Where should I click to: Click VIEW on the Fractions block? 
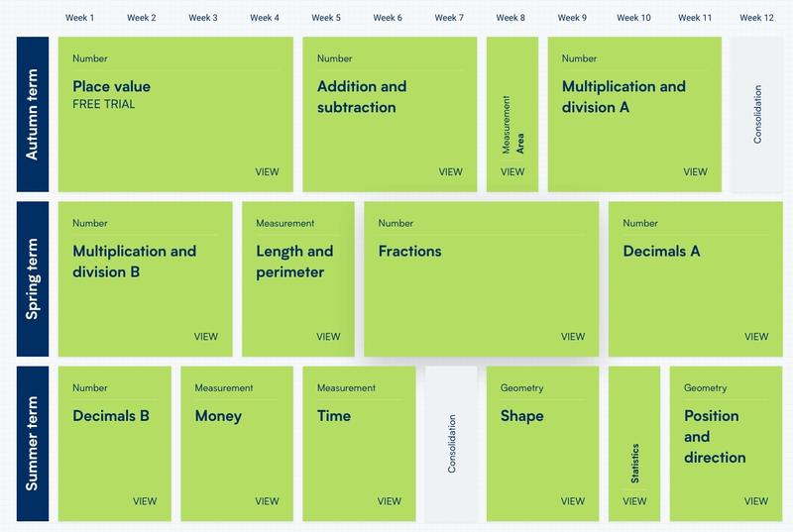click(x=573, y=337)
